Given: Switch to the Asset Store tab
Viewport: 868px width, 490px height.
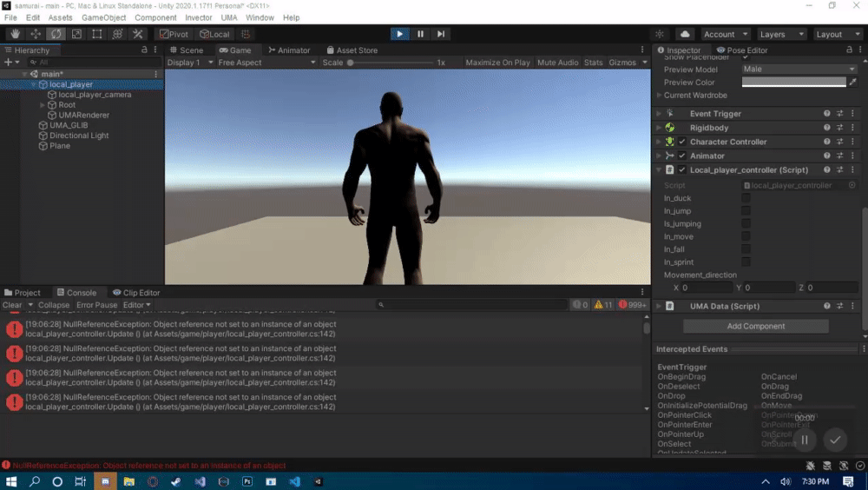Looking at the screenshot, I should (x=352, y=50).
